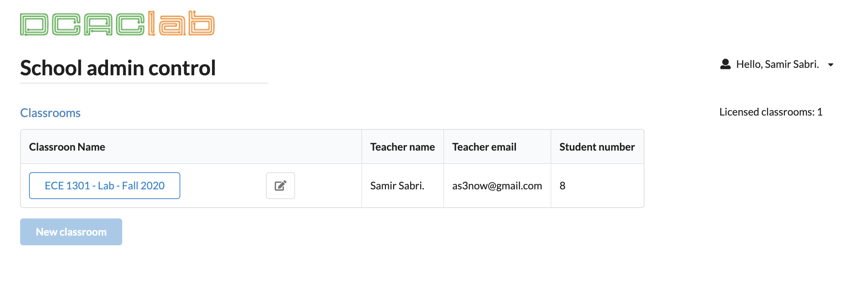Click the student number value 8
This screenshot has width=868, height=293.
click(563, 186)
